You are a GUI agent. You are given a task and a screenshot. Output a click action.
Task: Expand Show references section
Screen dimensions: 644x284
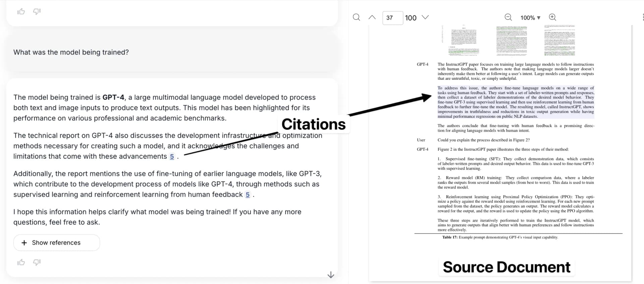click(57, 242)
